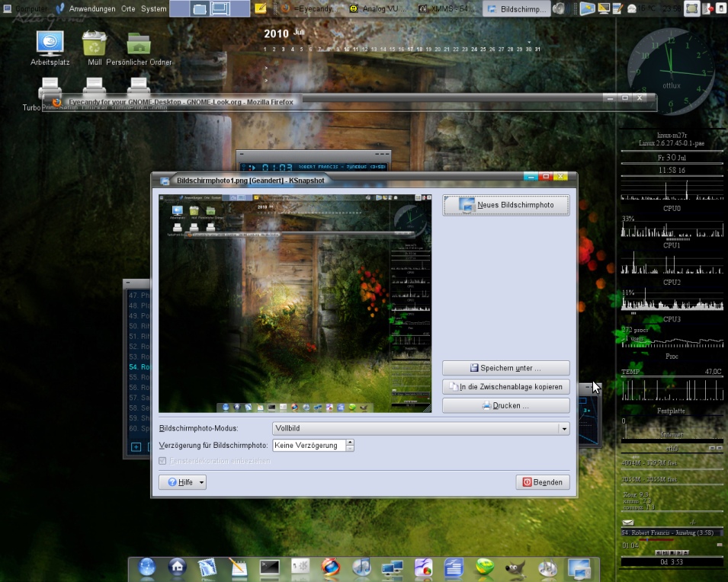Viewport: 728px width, 582px height.
Task: Open the Home folder icon in the dock
Action: pyautogui.click(x=178, y=568)
